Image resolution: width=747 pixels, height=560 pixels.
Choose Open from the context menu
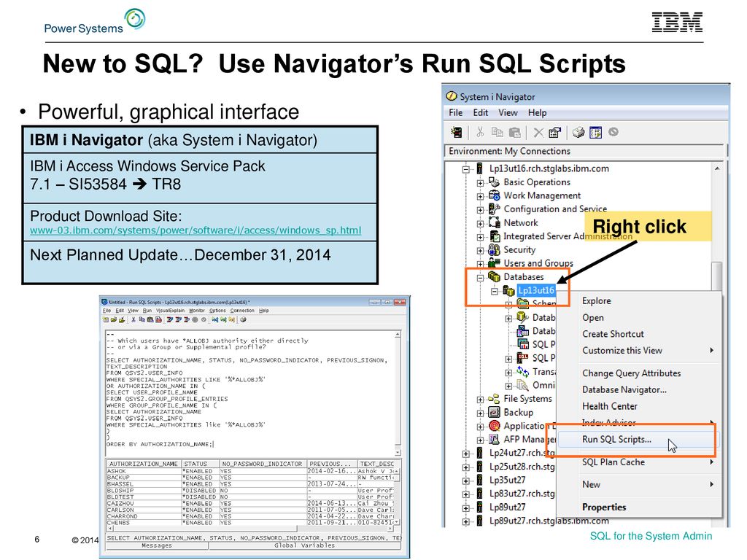(638, 318)
